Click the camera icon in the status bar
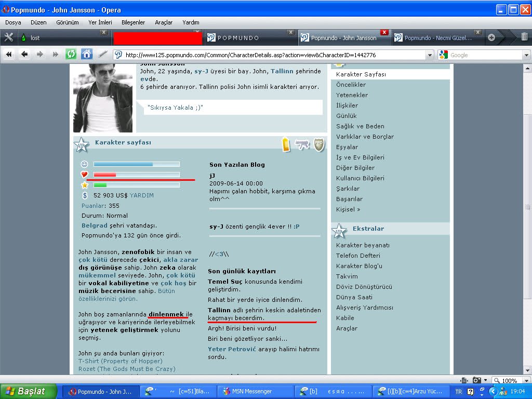This screenshot has width=532, height=399. click(x=477, y=380)
